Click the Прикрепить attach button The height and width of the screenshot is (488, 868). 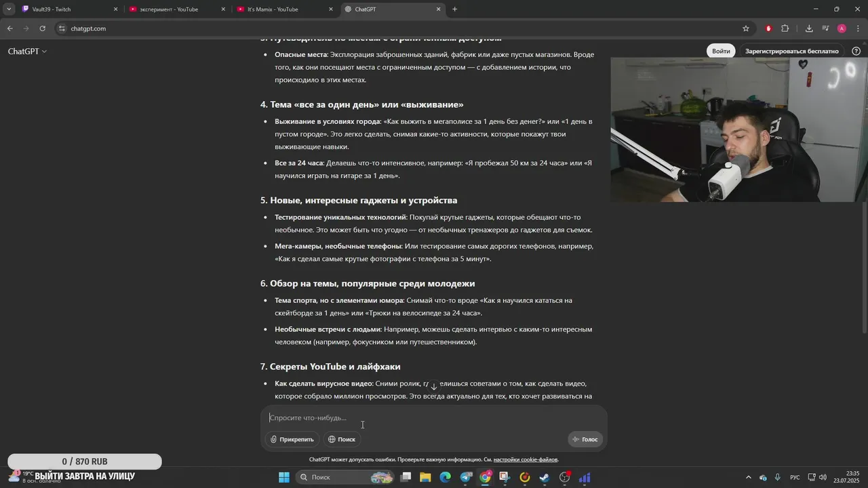(292, 439)
